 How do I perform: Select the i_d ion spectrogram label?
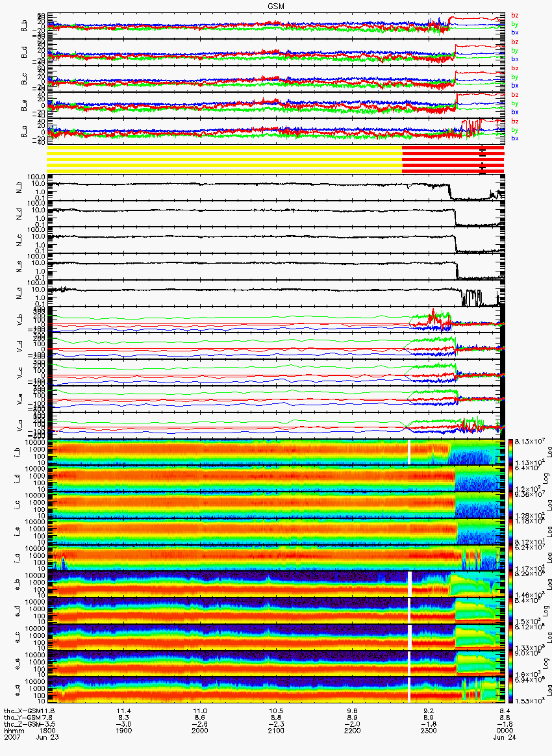click(x=18, y=479)
